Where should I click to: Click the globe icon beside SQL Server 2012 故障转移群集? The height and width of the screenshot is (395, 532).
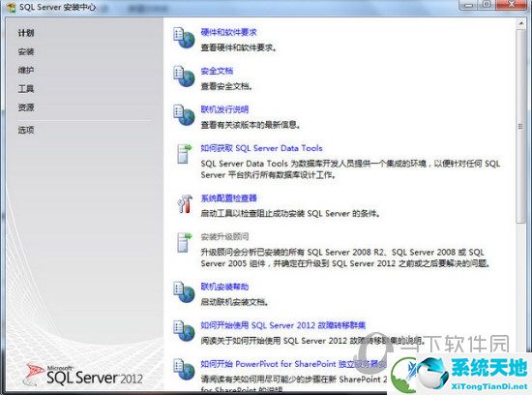(x=184, y=331)
